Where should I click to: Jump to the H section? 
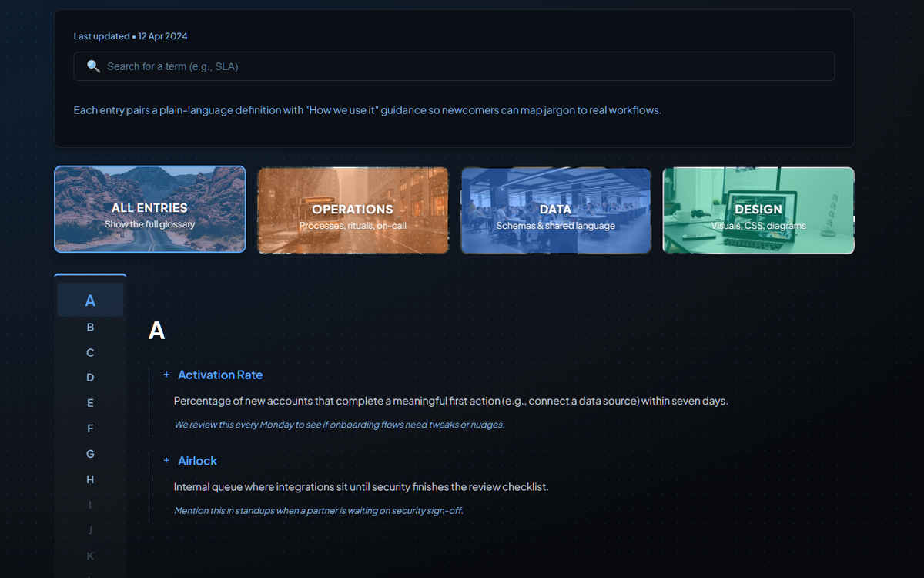90,479
